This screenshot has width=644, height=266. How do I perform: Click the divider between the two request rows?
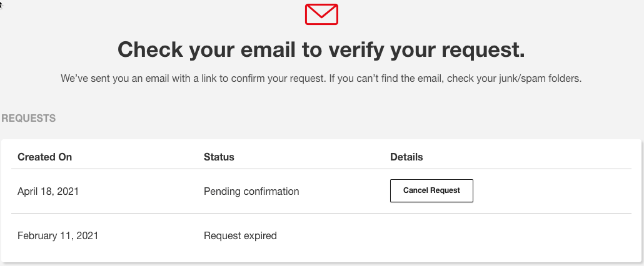pos(321,213)
